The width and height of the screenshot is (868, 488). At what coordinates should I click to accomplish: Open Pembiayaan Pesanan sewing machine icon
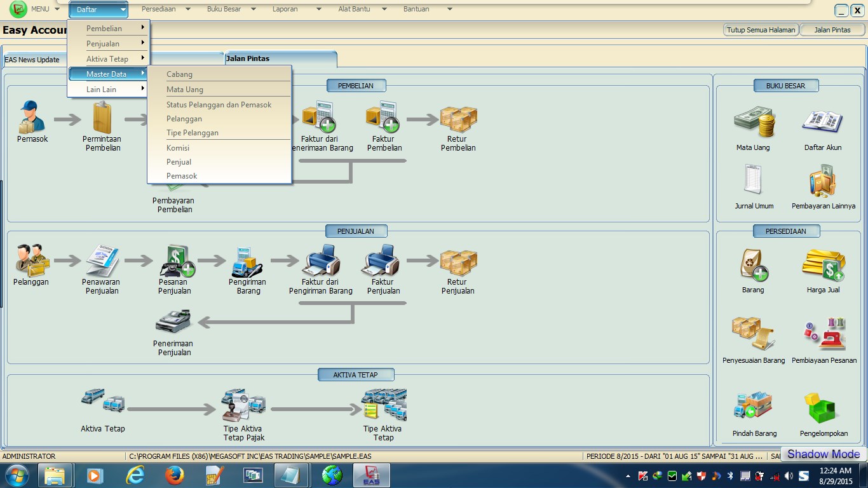click(x=825, y=334)
